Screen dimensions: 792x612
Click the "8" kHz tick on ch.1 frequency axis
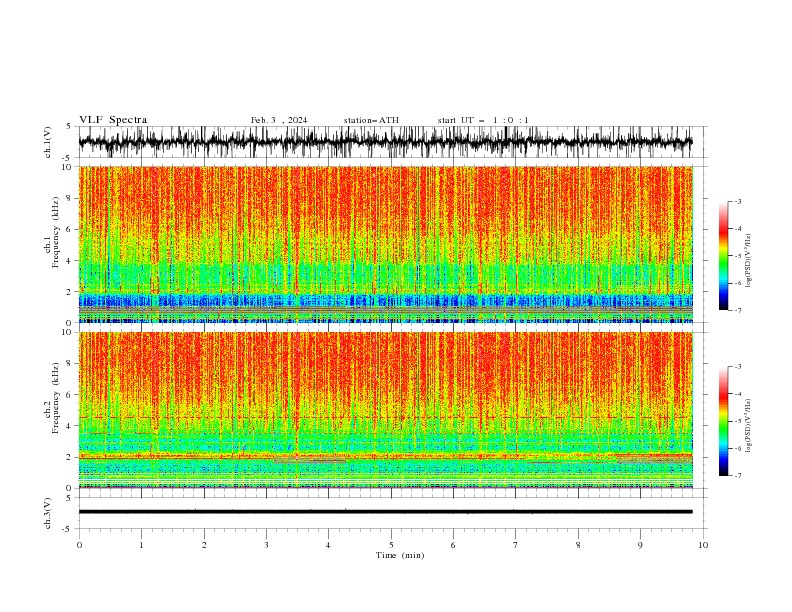70,198
